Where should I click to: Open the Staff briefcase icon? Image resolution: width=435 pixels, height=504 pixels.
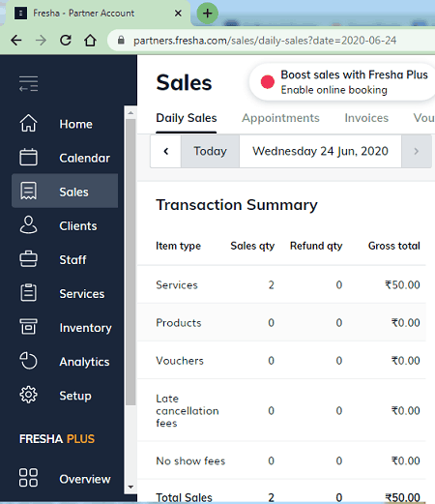pyautogui.click(x=28, y=259)
